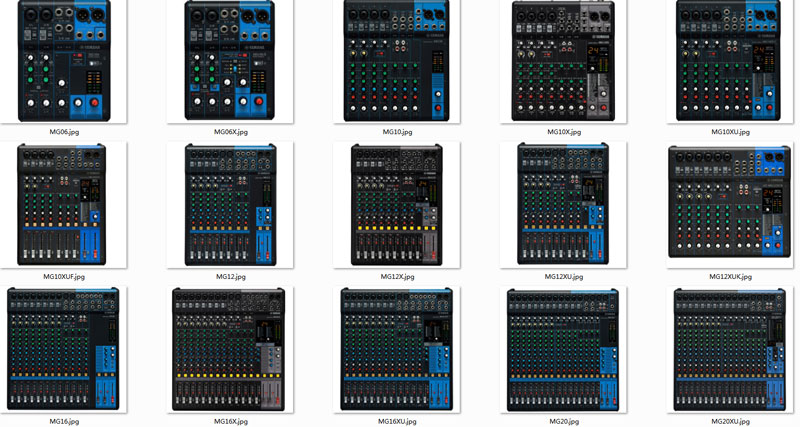This screenshot has width=800, height=427.
Task: Pick the MG12X mixer thumbnail
Action: [396, 204]
